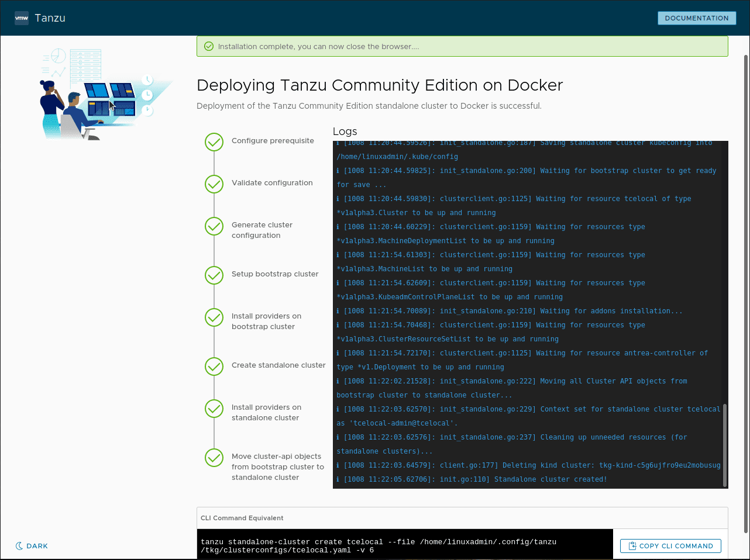Copy the CLI command
The width and height of the screenshot is (750, 560).
[x=670, y=546]
